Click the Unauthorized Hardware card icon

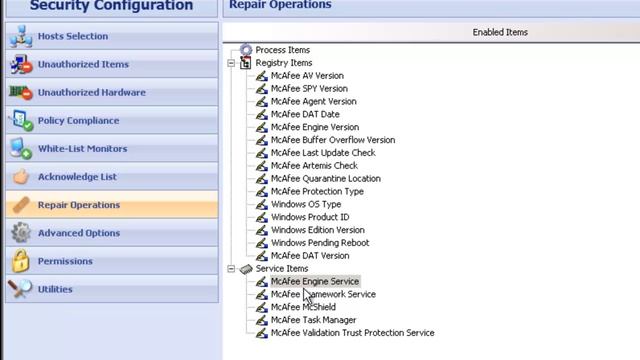(21, 93)
